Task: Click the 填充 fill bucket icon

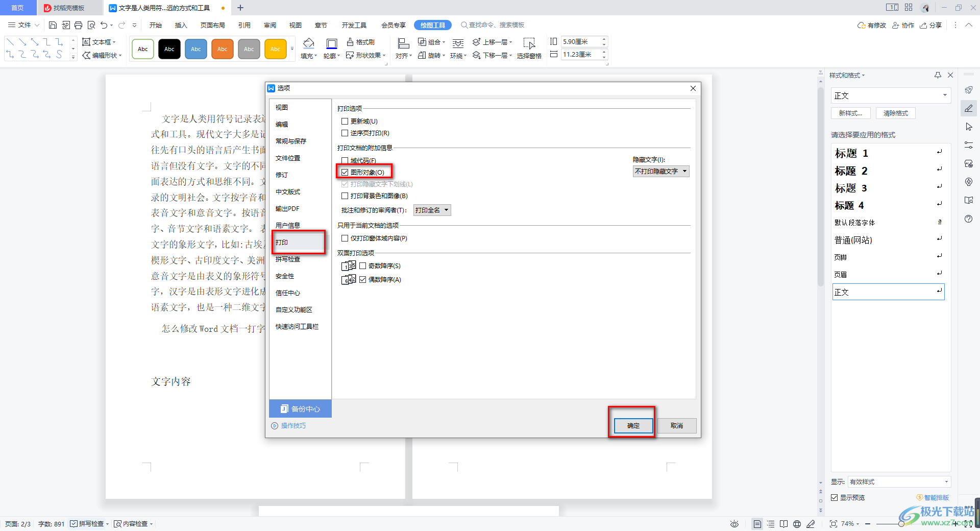Action: [308, 43]
